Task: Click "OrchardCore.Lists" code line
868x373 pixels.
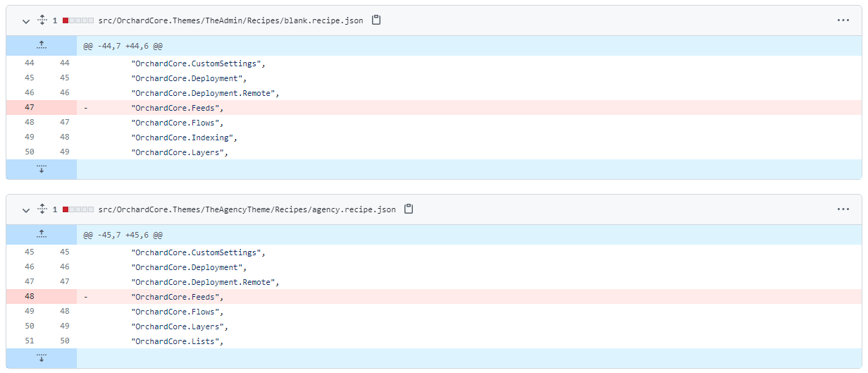Action: [178, 341]
